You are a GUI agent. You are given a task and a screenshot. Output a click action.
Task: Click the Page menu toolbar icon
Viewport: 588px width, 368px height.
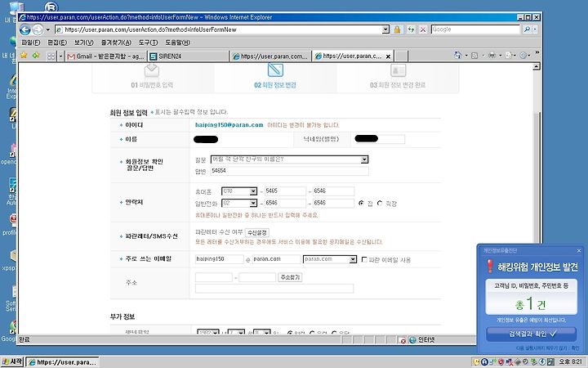509,56
